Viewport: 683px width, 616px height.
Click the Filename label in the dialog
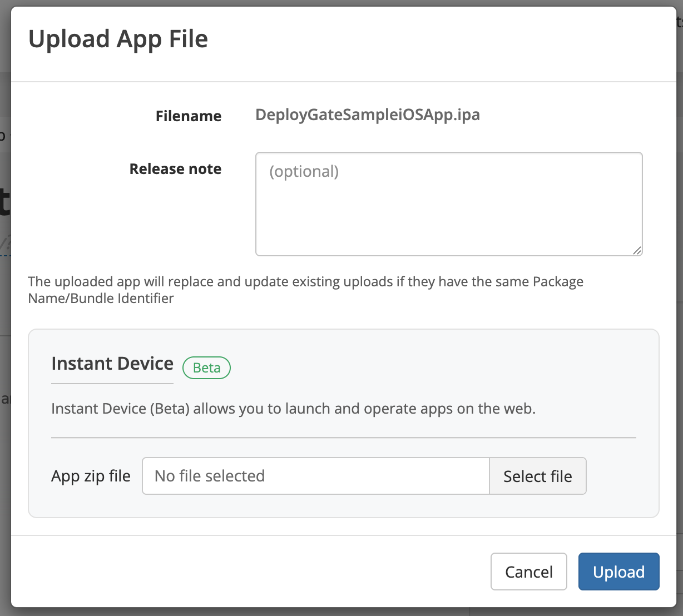(x=188, y=116)
